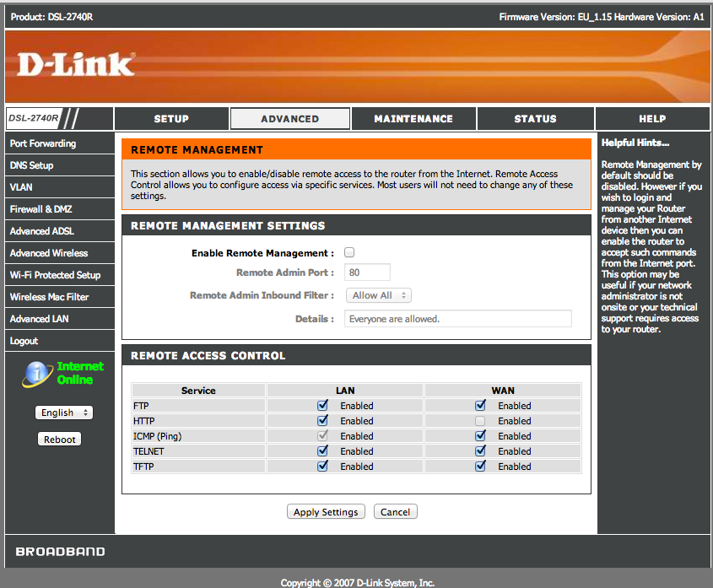The width and height of the screenshot is (713, 588).
Task: Click the Cancel button
Action: coord(395,511)
